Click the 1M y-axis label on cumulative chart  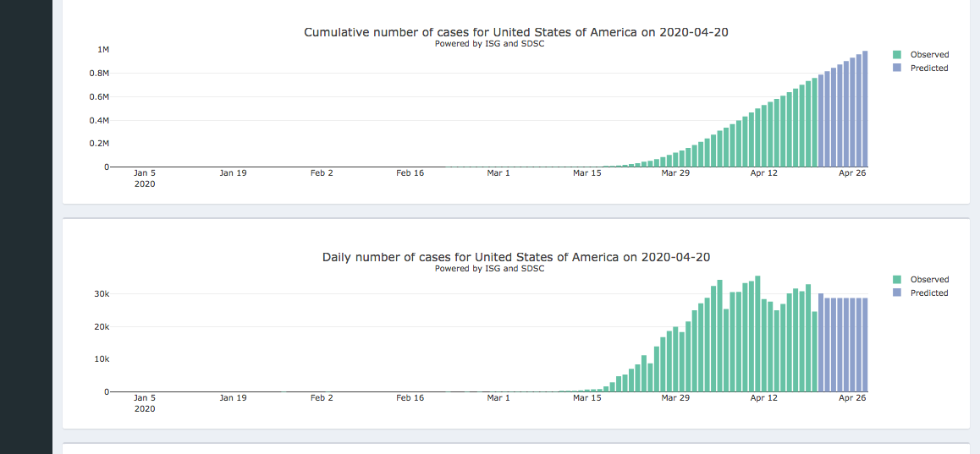tap(103, 50)
